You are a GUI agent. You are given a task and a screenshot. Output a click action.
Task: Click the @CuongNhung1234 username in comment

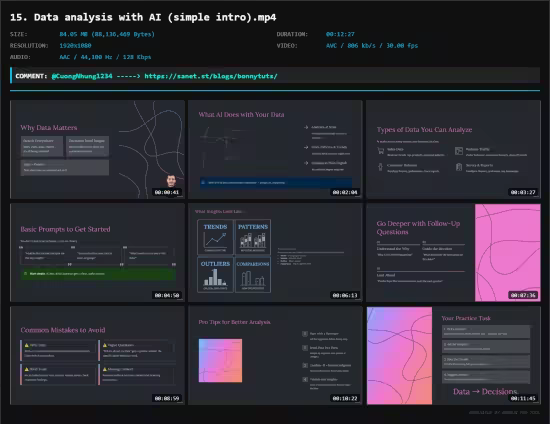[82, 76]
